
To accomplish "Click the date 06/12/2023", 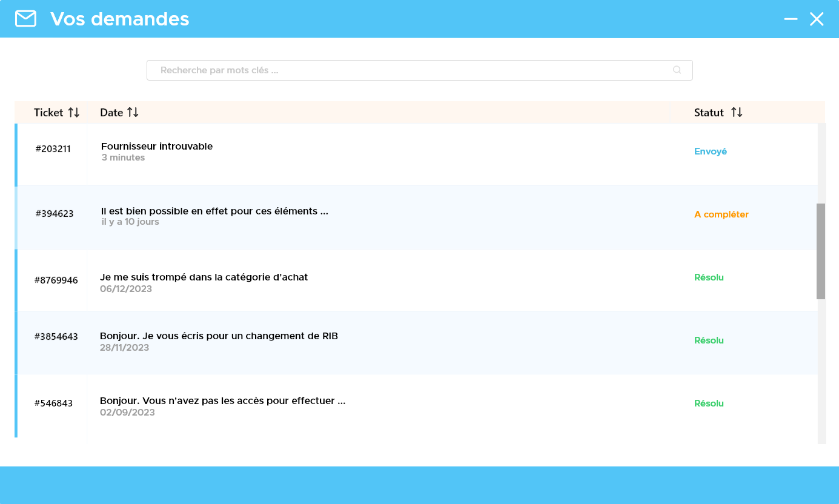I will click(x=126, y=289).
